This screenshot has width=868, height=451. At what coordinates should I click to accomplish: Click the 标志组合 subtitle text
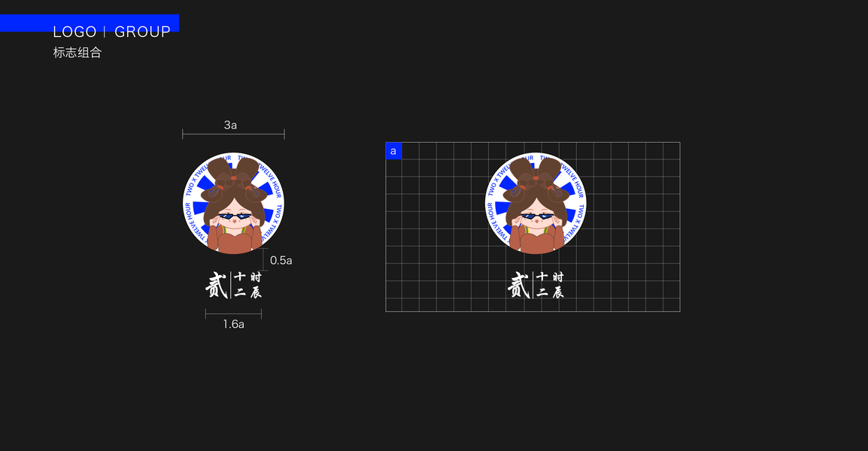coord(77,53)
